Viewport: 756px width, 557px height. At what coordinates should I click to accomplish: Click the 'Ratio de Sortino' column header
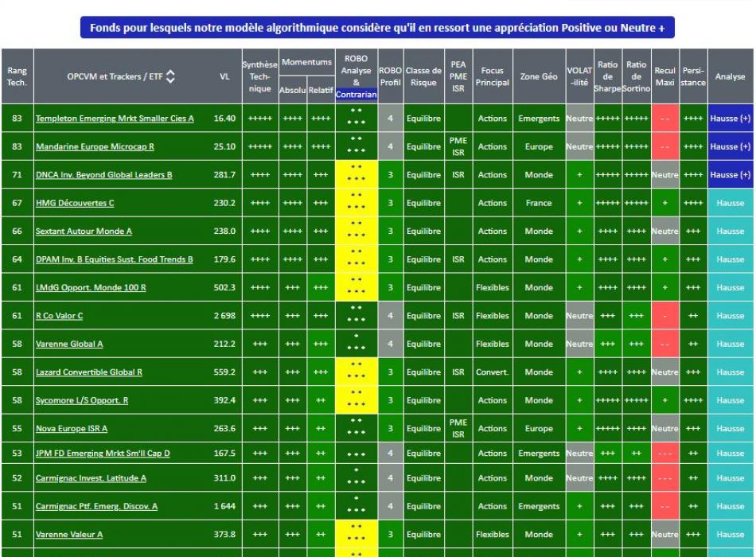pyautogui.click(x=637, y=76)
